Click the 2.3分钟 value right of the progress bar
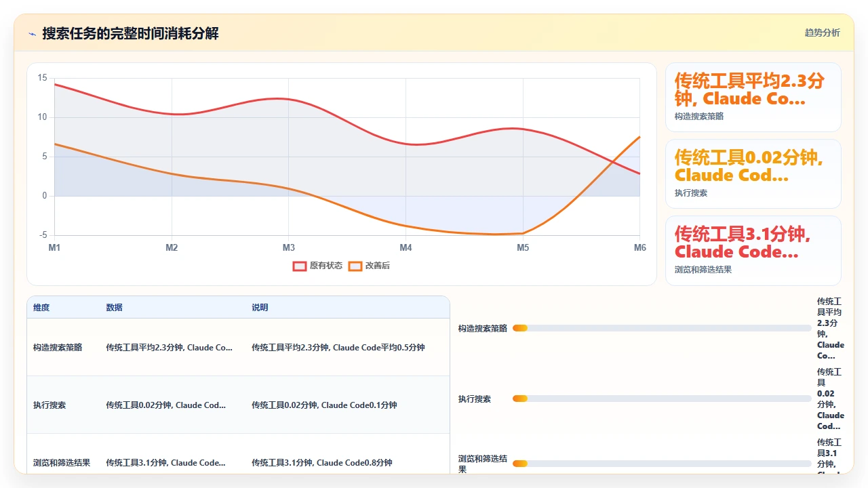The width and height of the screenshot is (868, 488). point(831,329)
